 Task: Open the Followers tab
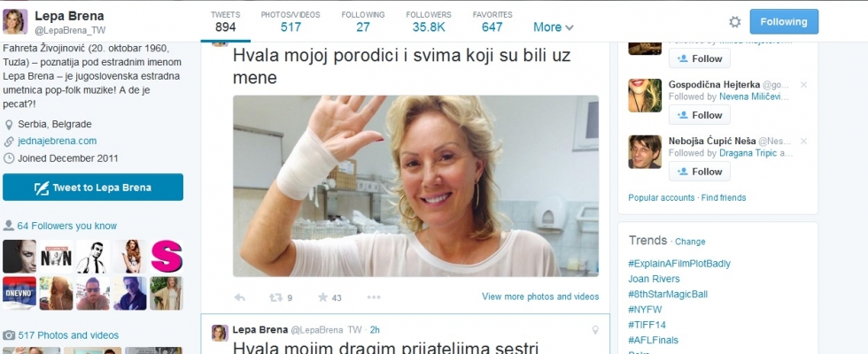[x=429, y=21]
